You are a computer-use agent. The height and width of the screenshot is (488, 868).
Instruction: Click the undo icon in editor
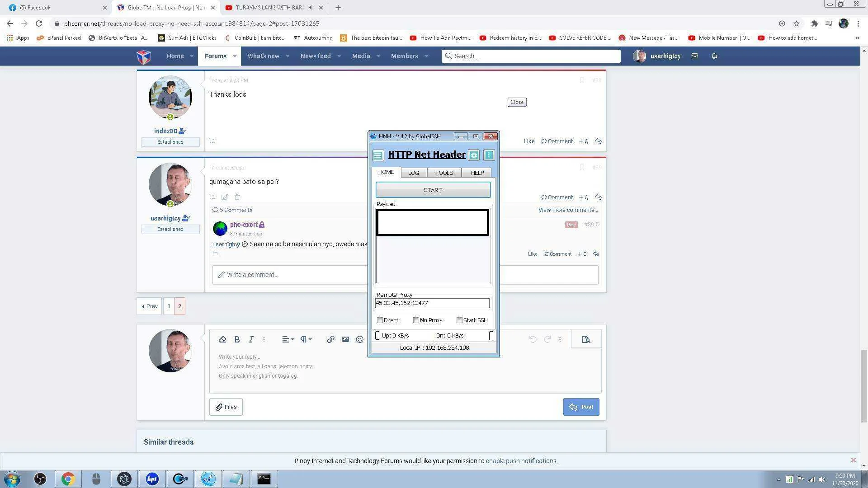(x=533, y=339)
